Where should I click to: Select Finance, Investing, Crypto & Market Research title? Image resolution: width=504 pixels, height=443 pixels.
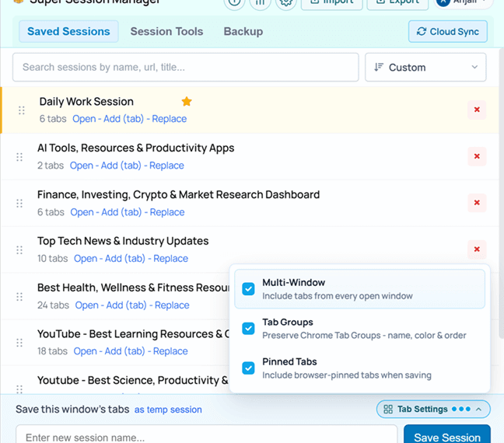coord(178,194)
